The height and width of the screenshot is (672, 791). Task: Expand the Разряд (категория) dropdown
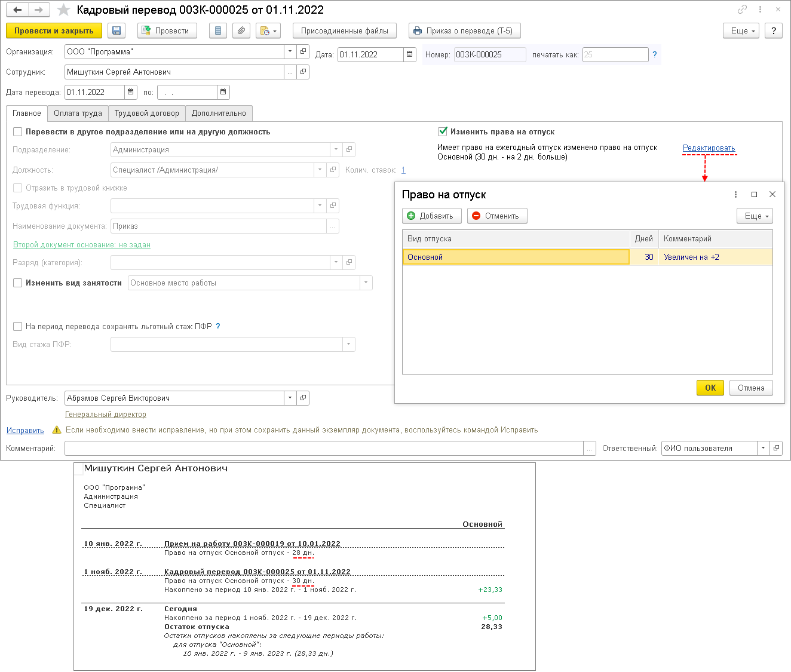point(336,262)
